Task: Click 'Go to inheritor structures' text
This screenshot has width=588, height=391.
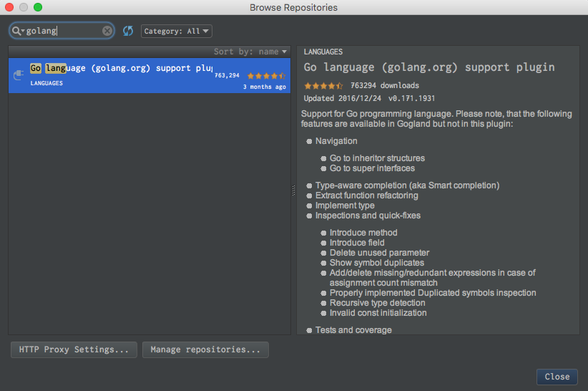Action: point(377,158)
